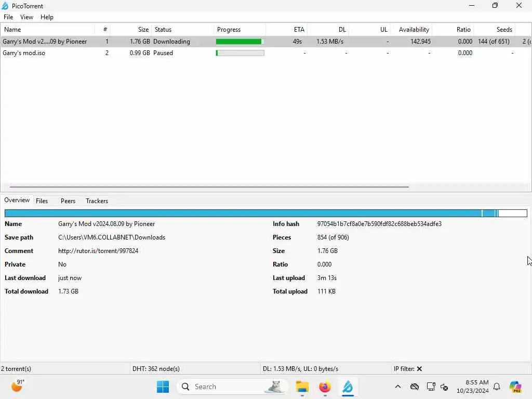Click the Paused torrent's progress bar
The width and height of the screenshot is (532, 399).
pos(240,53)
